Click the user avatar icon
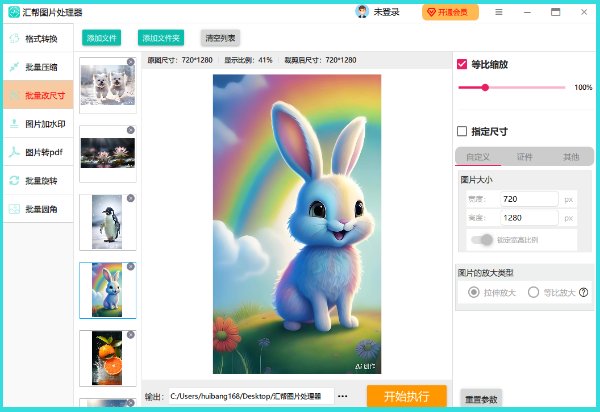This screenshot has width=600, height=412. [x=362, y=12]
